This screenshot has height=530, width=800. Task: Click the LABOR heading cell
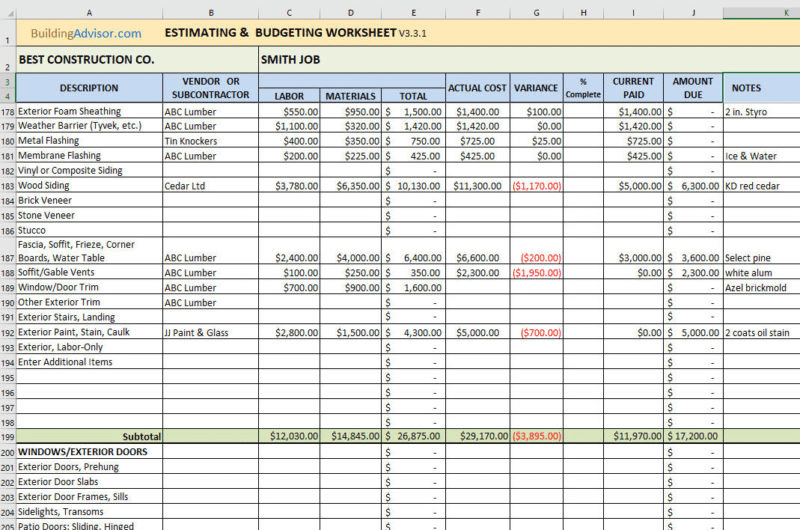(289, 95)
